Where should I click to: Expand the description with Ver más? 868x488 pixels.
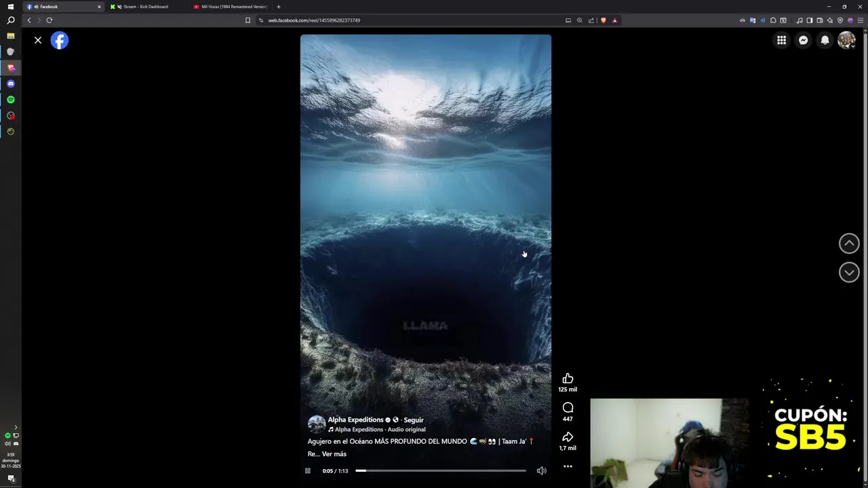334,454
